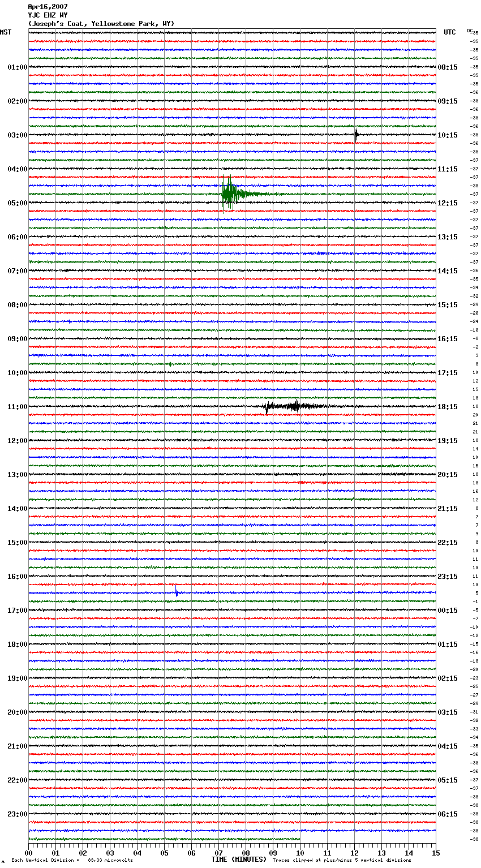Click the '15' minute tick label on the time axis
This screenshot has width=481, height=868.
436,853
